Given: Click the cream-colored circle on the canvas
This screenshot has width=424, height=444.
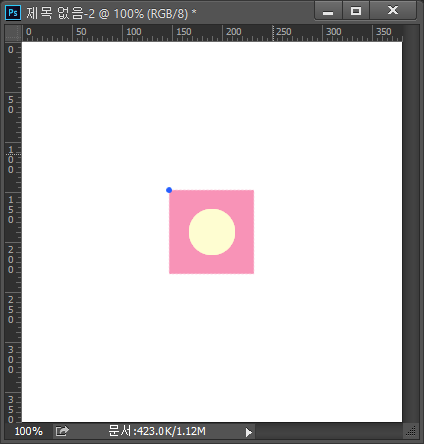Looking at the screenshot, I should tap(212, 232).
